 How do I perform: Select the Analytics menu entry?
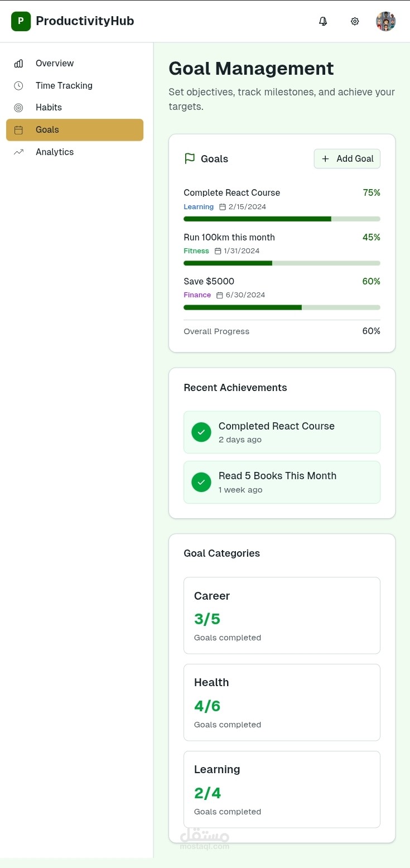coord(54,152)
